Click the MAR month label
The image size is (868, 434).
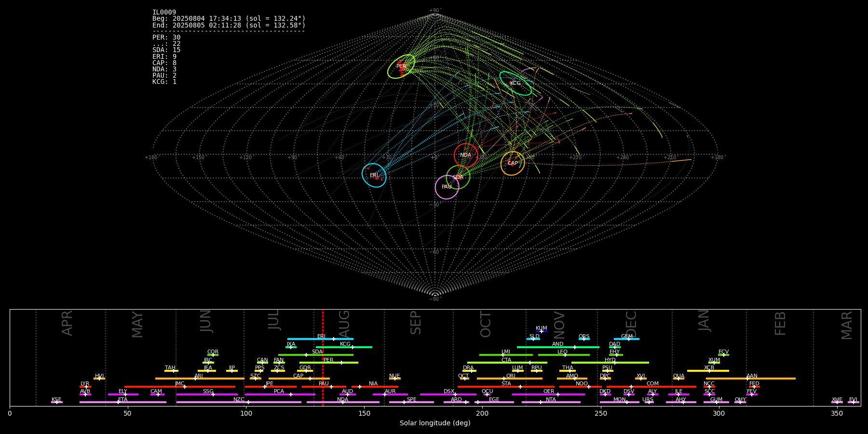coord(847,325)
